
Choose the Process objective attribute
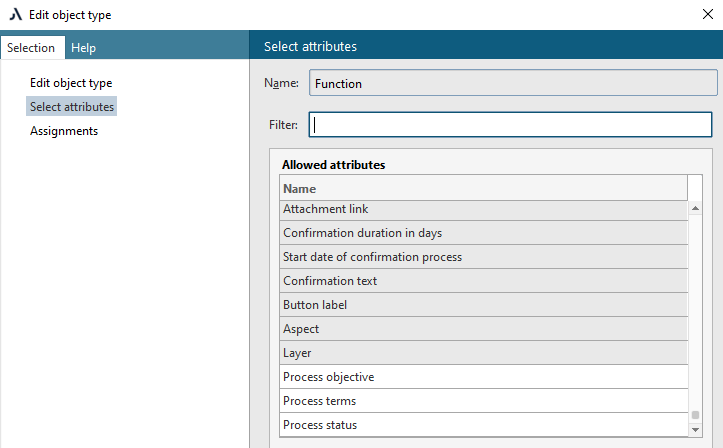pyautogui.click(x=483, y=377)
